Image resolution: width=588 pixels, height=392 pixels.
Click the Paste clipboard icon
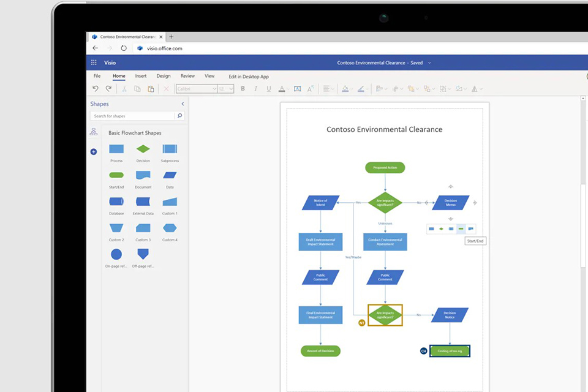pyautogui.click(x=151, y=89)
